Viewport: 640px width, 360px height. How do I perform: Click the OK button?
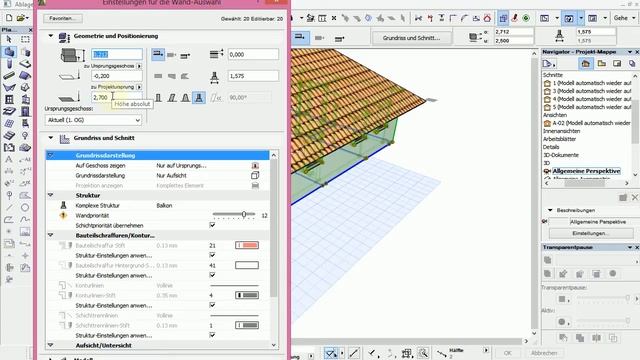[x=507, y=353]
